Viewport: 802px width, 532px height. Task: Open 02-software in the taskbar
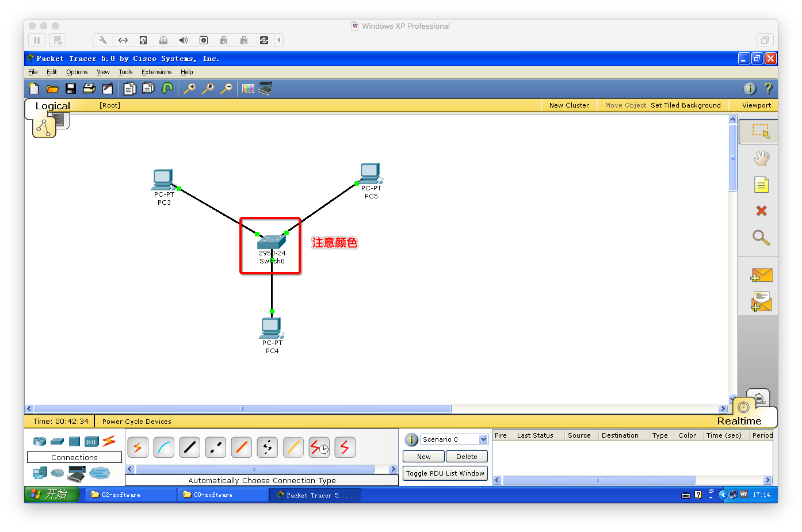coord(131,495)
